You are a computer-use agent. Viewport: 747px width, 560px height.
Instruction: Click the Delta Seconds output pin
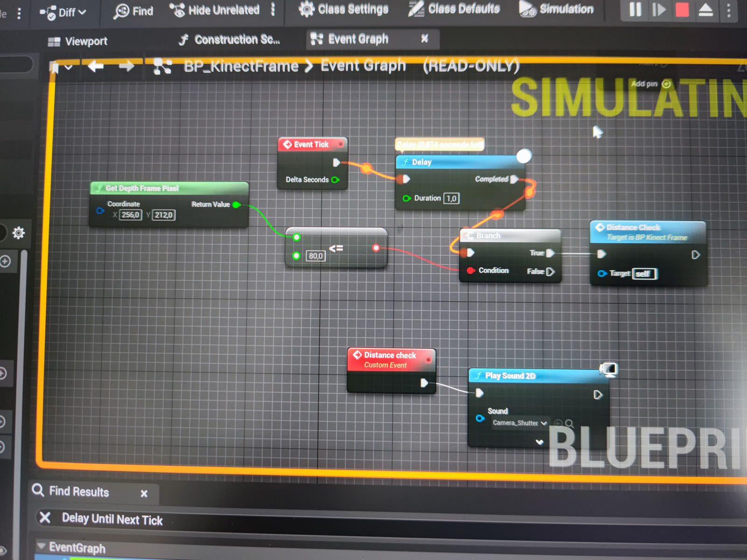[335, 180]
